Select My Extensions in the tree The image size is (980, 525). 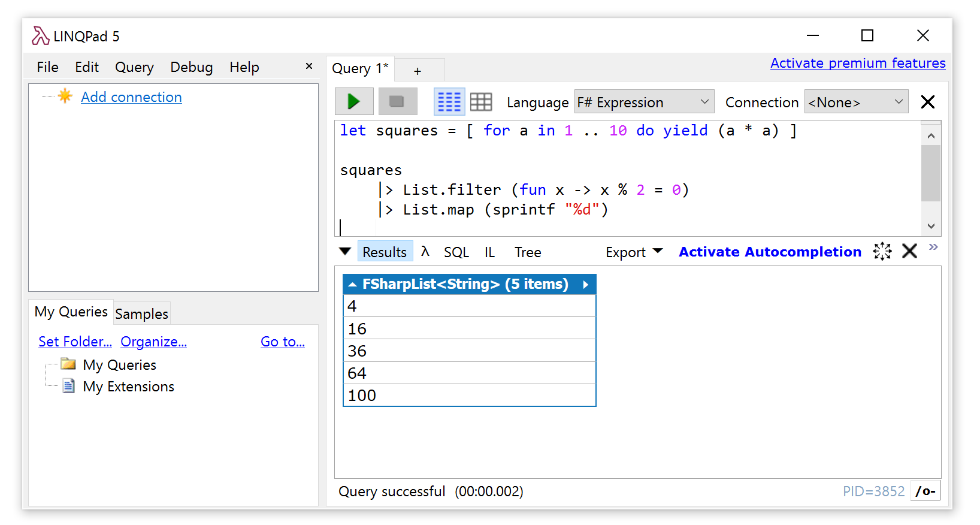tap(128, 387)
